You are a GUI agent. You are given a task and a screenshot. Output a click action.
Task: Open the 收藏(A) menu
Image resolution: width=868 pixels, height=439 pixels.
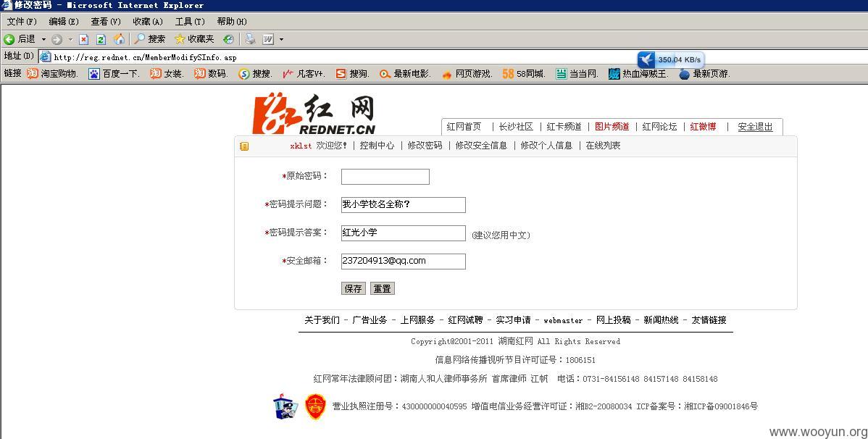coord(148,22)
